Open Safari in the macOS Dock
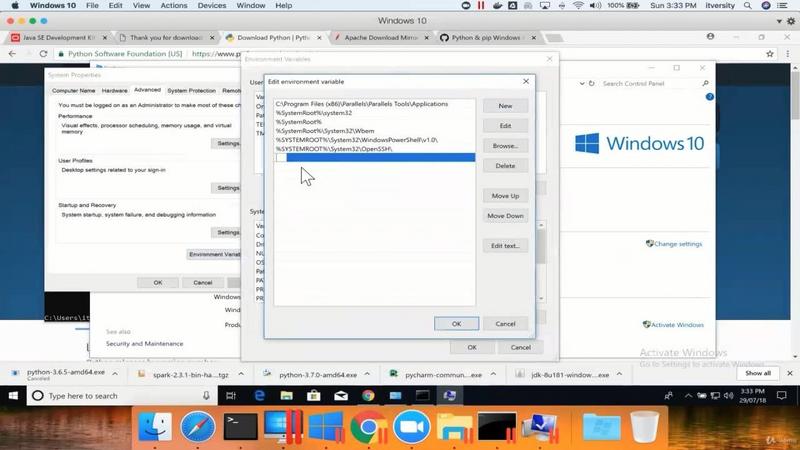 tap(197, 426)
